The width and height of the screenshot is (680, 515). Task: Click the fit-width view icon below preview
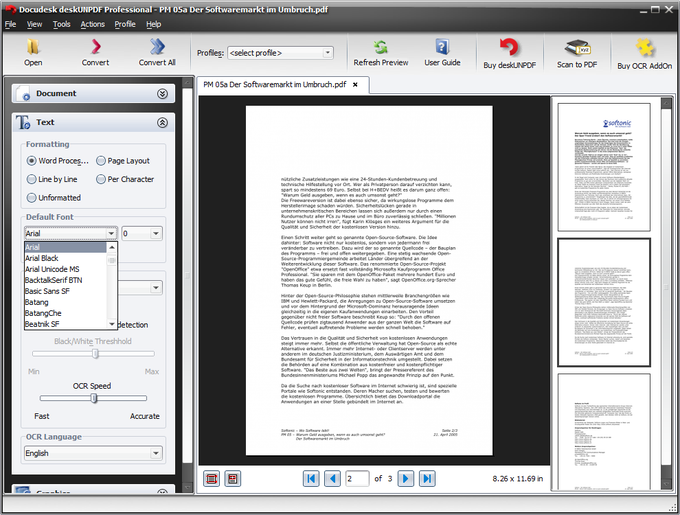(x=211, y=479)
